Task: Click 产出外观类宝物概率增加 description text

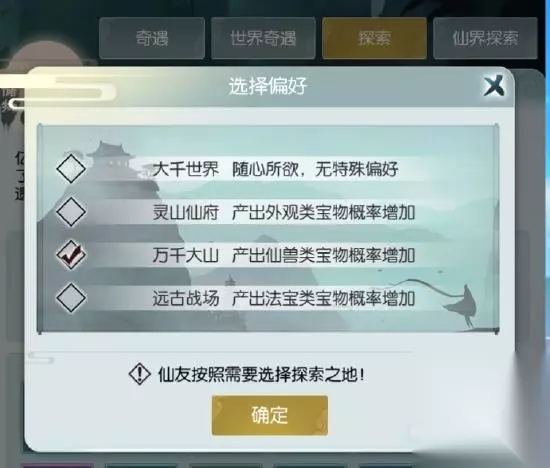Action: pos(323,213)
